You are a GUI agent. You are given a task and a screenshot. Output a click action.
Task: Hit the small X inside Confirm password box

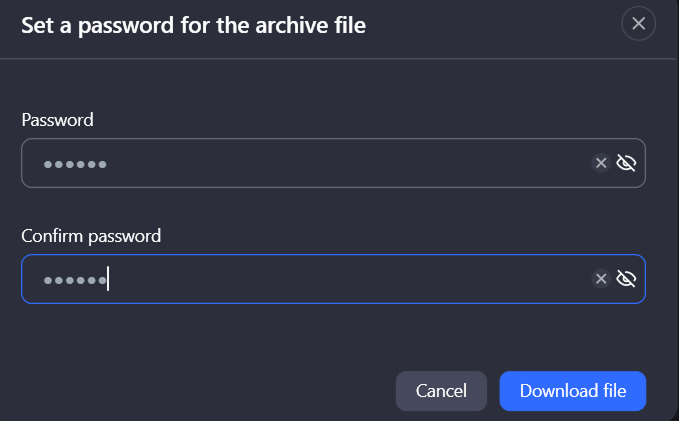[601, 279]
